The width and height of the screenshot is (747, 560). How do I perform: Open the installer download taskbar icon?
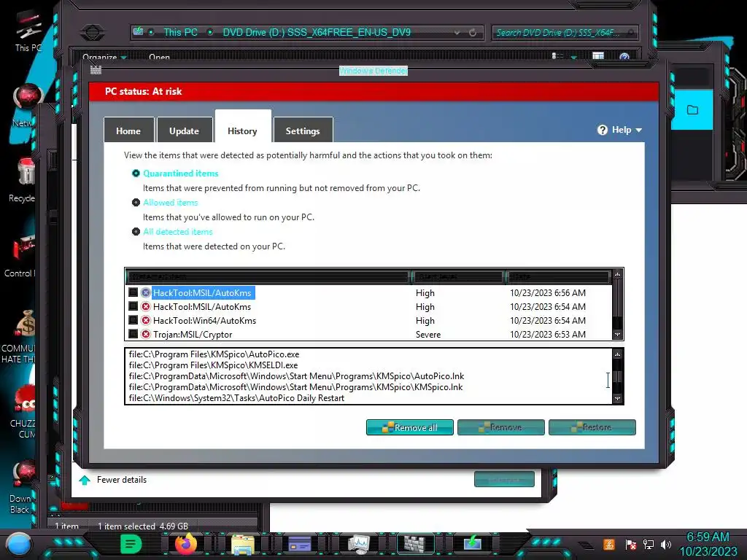tap(472, 544)
